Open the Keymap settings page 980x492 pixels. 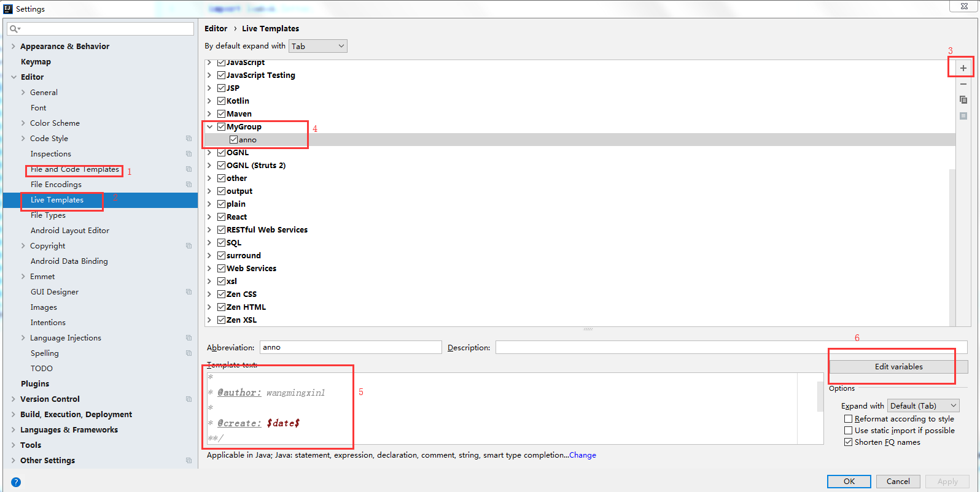click(x=36, y=62)
